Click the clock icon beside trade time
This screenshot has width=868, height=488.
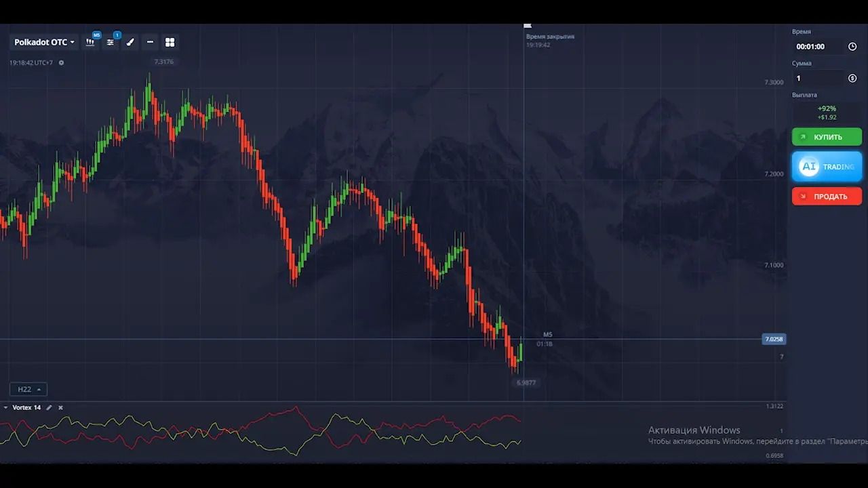tap(852, 47)
